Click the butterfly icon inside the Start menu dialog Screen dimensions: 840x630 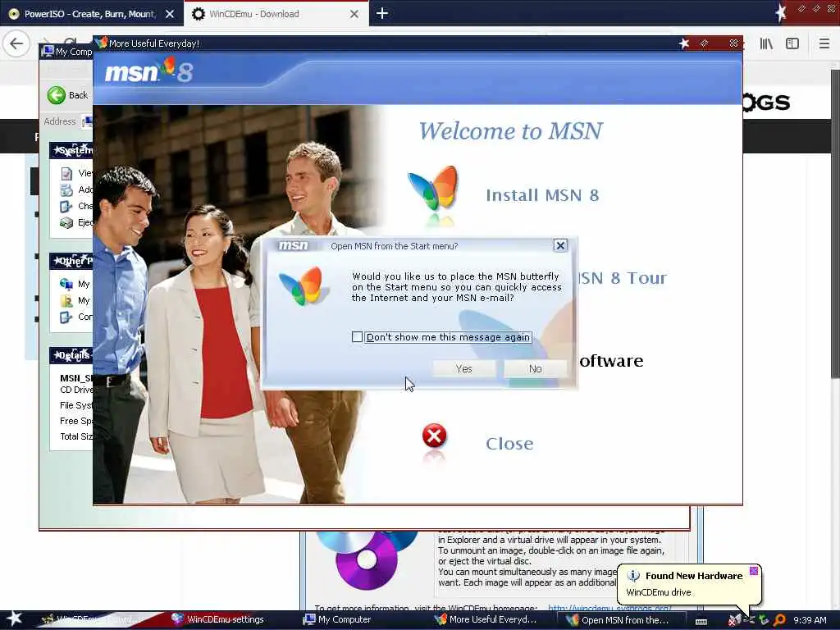(x=303, y=286)
